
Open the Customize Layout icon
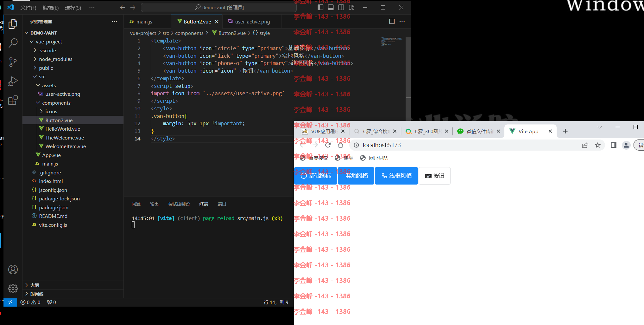pyautogui.click(x=351, y=7)
